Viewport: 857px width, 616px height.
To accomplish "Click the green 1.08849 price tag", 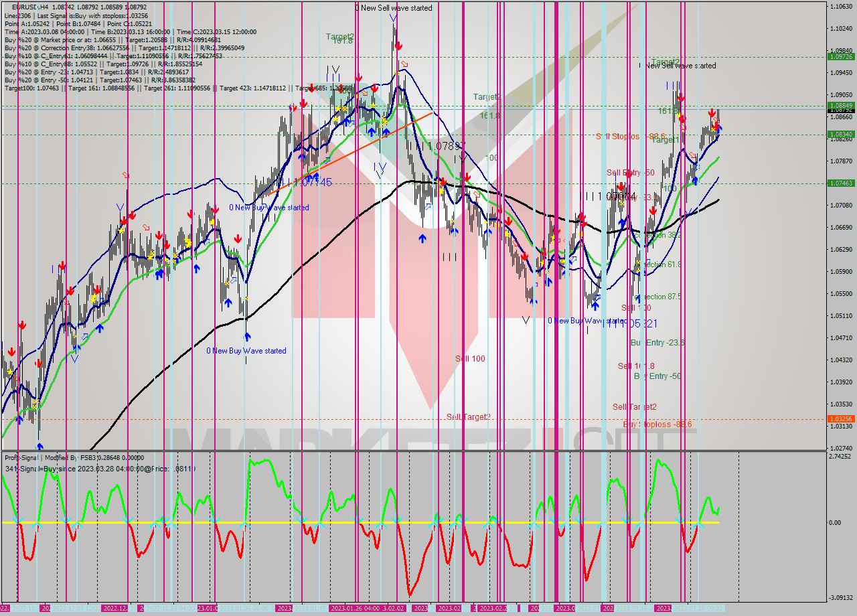I will click(841, 106).
